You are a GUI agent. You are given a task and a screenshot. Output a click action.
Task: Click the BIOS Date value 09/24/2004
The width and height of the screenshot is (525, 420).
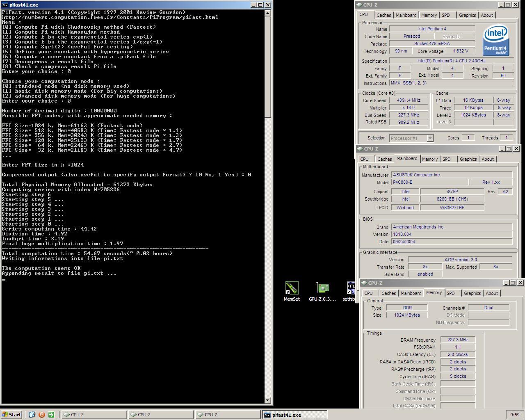[x=452, y=242]
